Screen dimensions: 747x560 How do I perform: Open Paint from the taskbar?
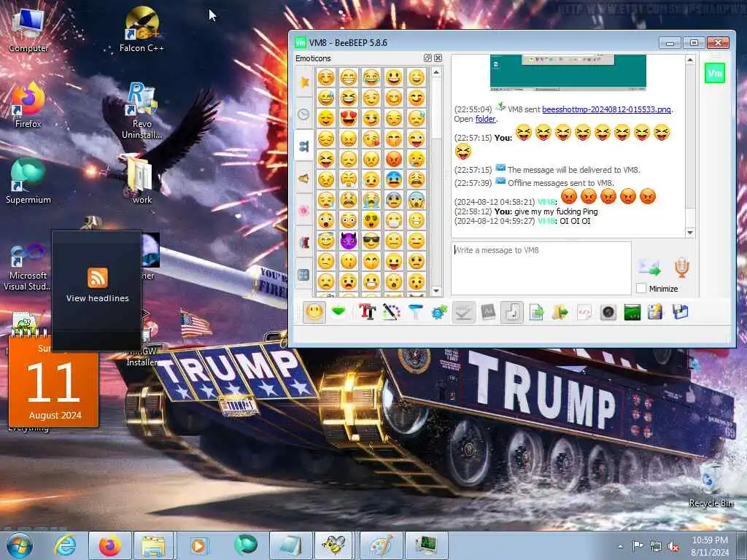click(381, 545)
